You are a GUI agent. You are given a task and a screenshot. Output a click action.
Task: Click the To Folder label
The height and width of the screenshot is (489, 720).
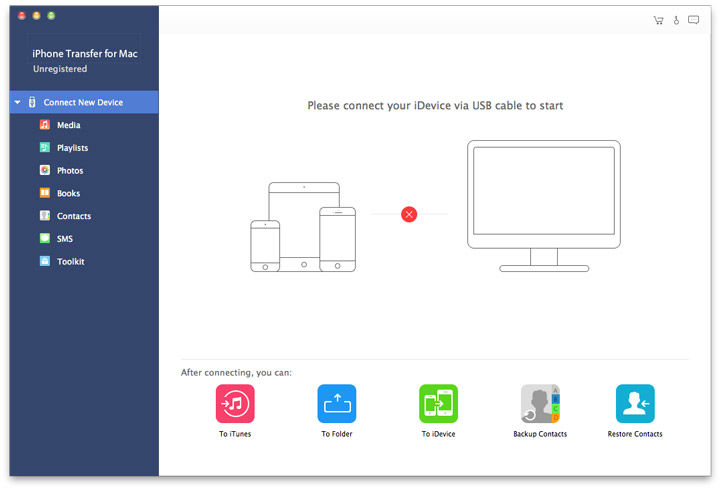click(337, 434)
